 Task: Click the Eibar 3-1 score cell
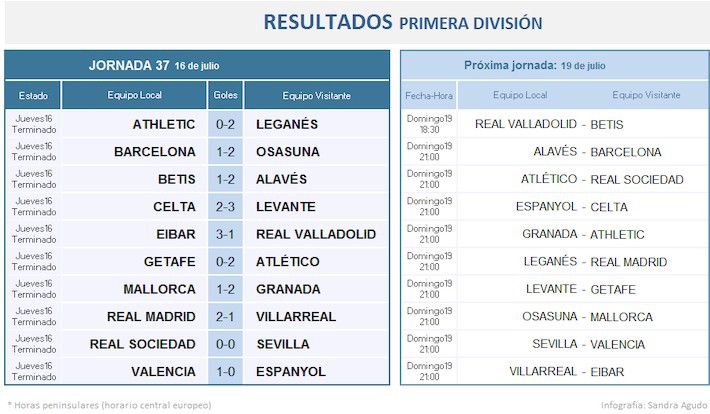pos(226,234)
